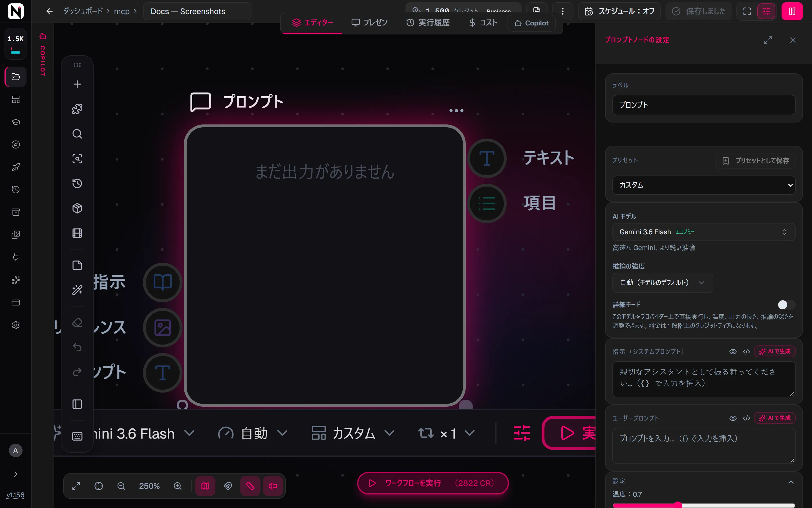The height and width of the screenshot is (508, 812).
Task: Toggle preview eye for 指示 system prompt
Action: (733, 351)
